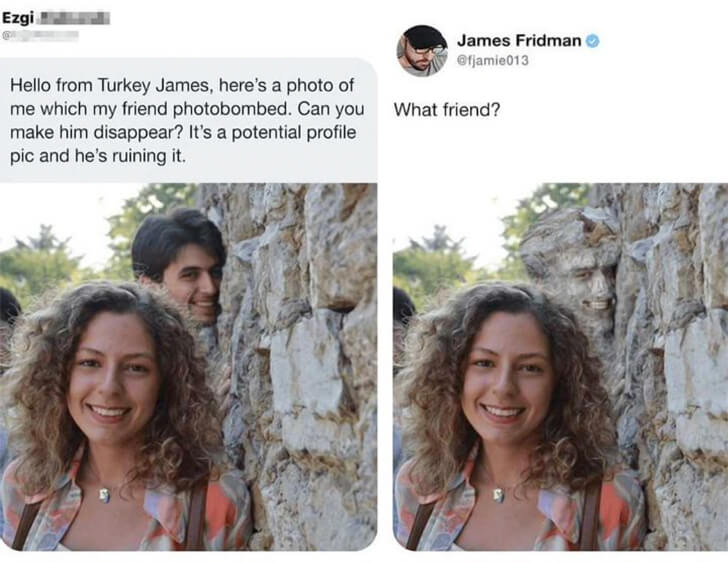Click the @fjamie013 handle
Viewport: 728px width, 562px height.
coord(493,60)
